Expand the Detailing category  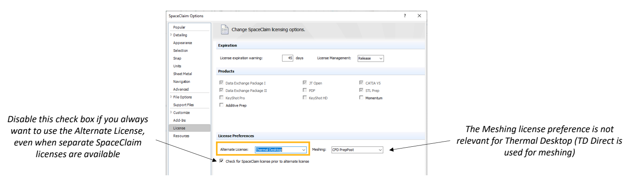[x=171, y=35]
